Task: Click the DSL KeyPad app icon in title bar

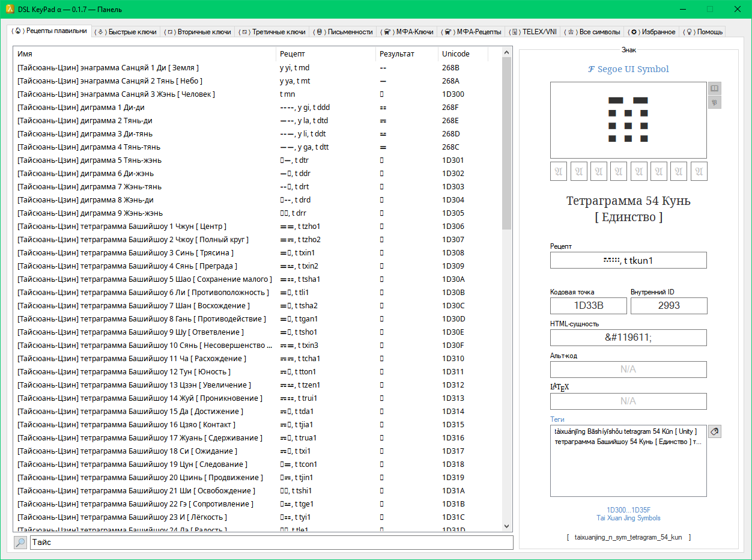Action: (x=10, y=9)
